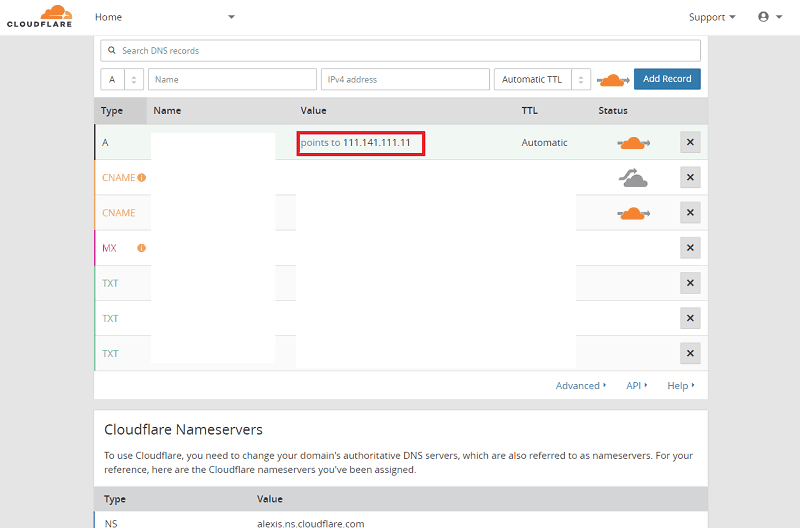Open the user account menu
800x528 pixels.
(770, 17)
